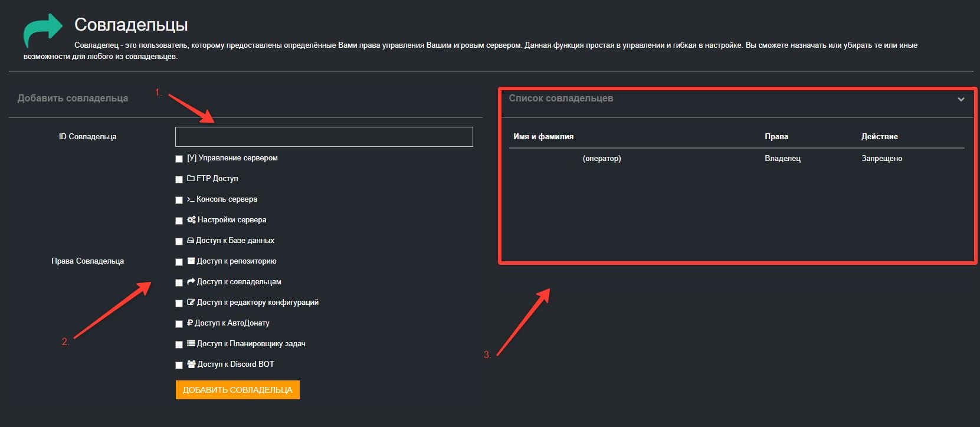
Task: Click the folder icon next to FTP Доступ
Action: click(191, 178)
